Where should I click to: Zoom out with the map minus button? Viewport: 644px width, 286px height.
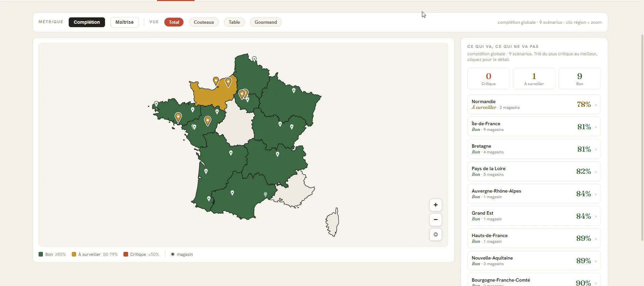coord(435,220)
